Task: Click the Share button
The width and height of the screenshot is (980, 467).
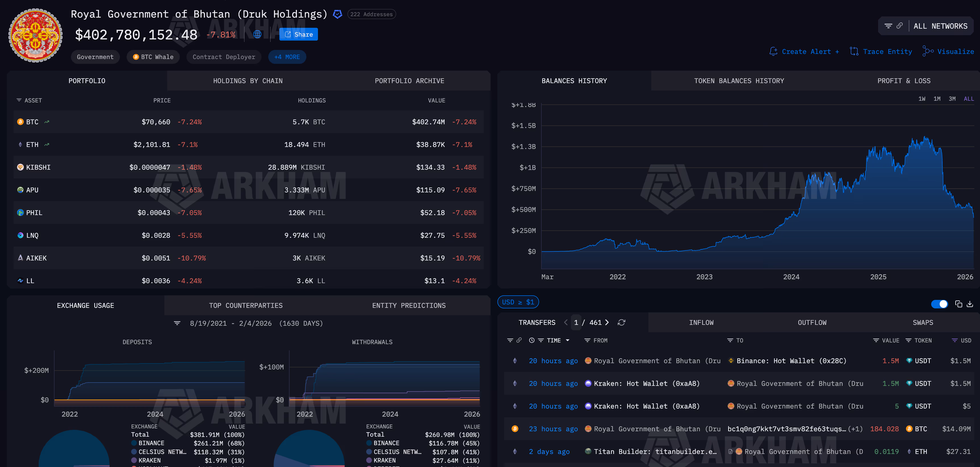Action: coord(298,34)
